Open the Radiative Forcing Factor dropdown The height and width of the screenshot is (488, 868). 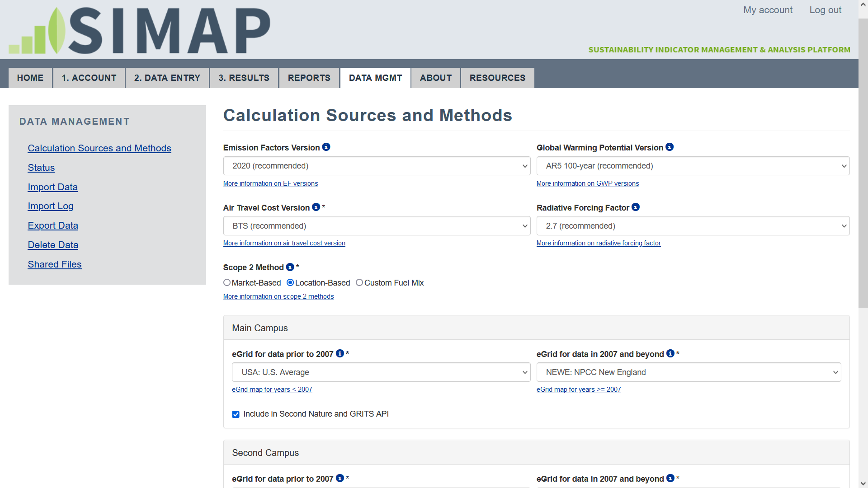point(693,226)
